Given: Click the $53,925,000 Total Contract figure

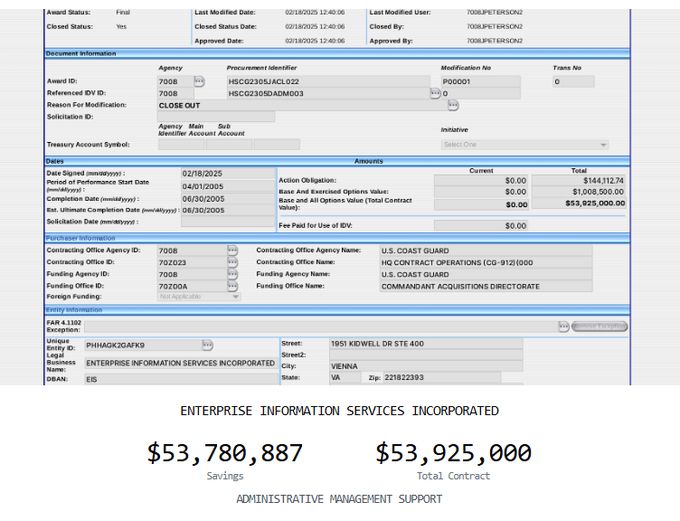Looking at the screenshot, I should tap(453, 453).
